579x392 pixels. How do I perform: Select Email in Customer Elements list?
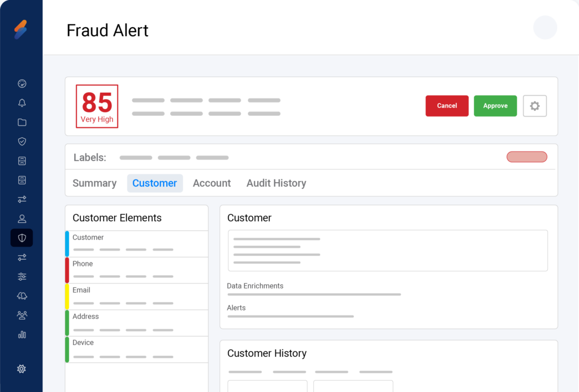[136, 296]
